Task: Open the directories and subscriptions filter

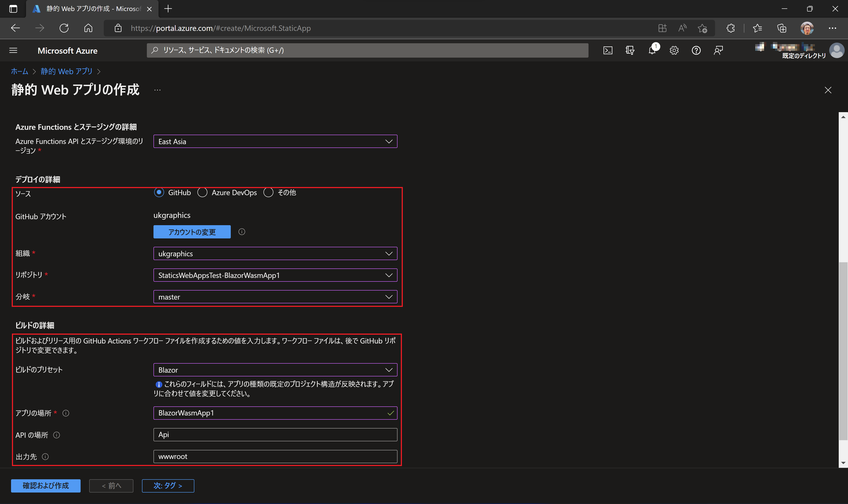Action: coord(630,50)
